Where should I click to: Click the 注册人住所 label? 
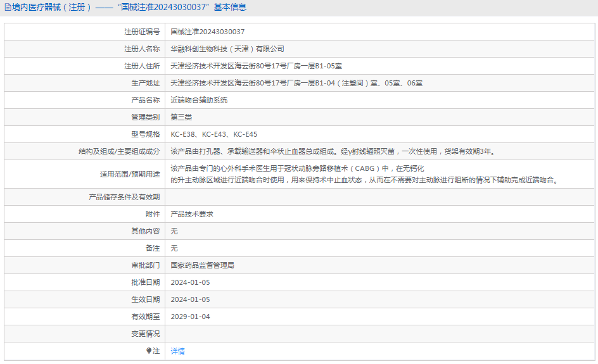142,66
